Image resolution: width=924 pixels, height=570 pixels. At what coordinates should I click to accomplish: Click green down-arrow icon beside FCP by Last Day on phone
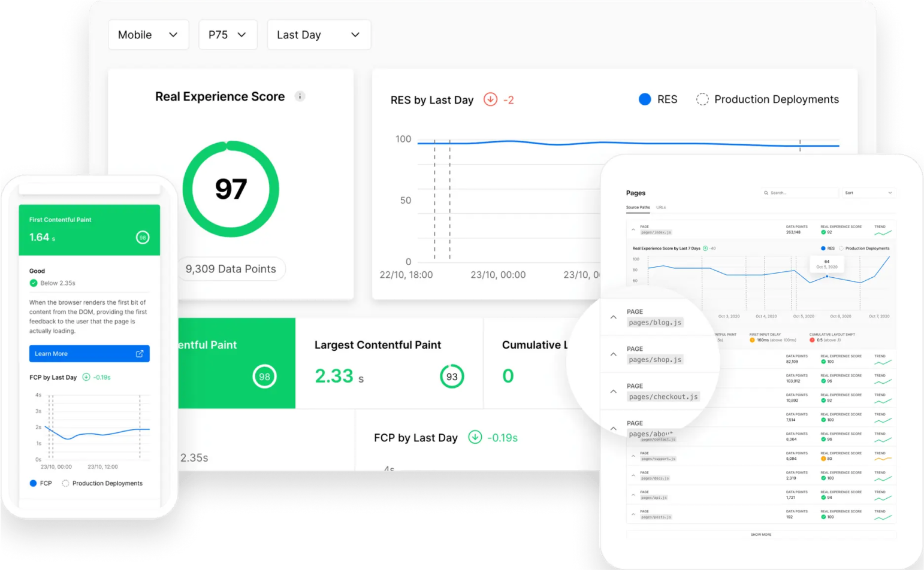tap(86, 377)
